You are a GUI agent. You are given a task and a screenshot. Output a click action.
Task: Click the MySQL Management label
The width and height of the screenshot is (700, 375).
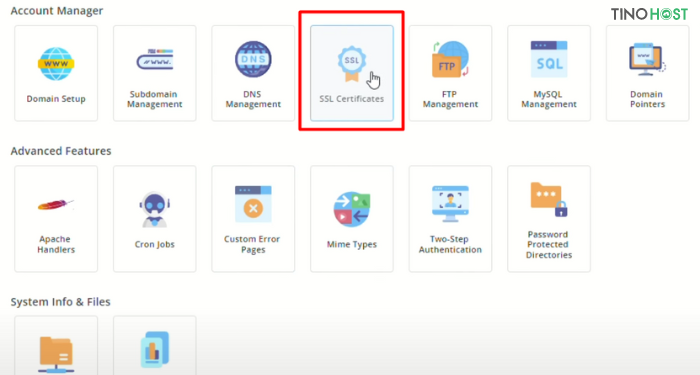[x=549, y=99]
